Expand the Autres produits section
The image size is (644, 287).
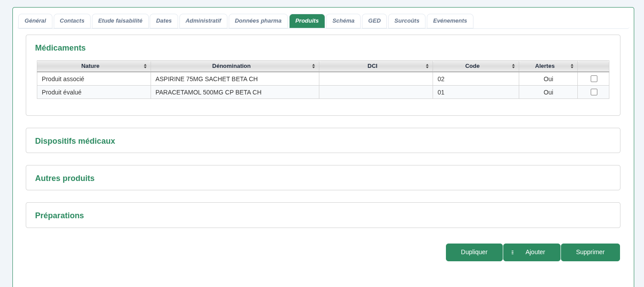64,178
